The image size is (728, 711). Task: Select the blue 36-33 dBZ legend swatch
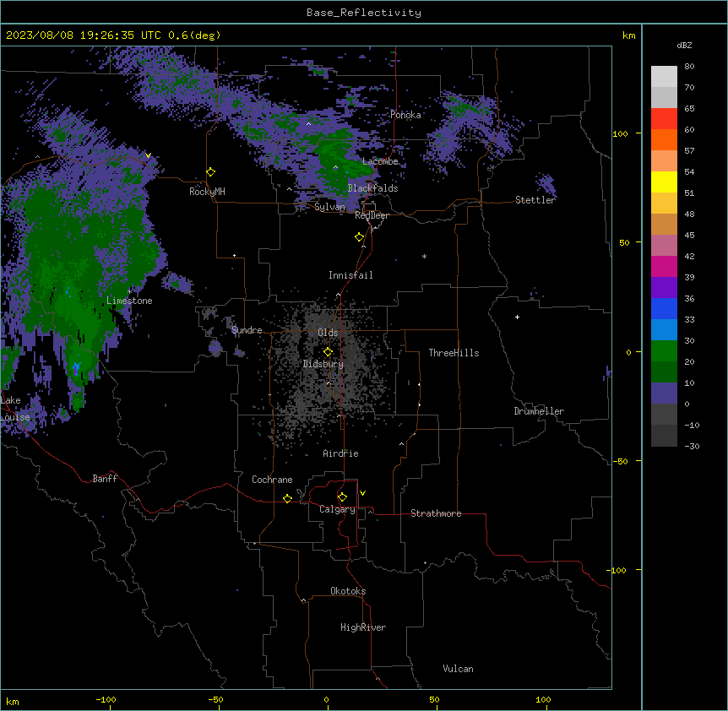tap(664, 309)
